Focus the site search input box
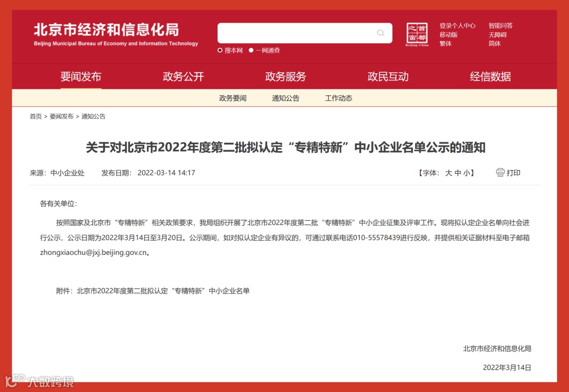569x392 pixels. [x=305, y=33]
